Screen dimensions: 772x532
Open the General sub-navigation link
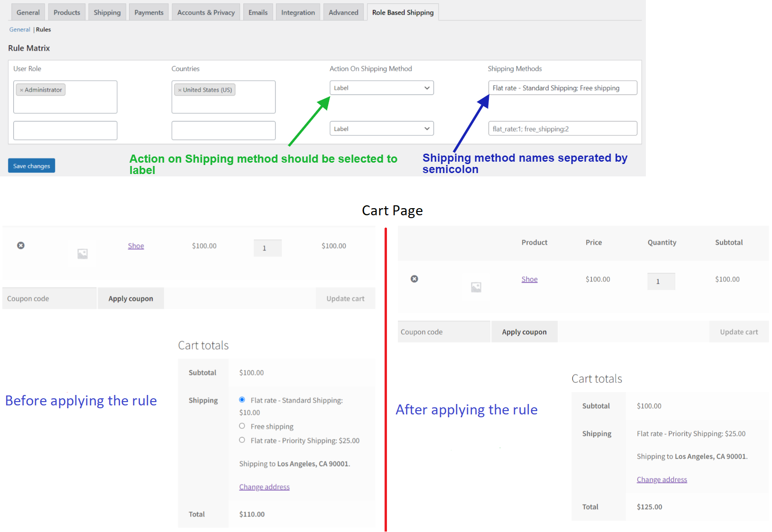coord(19,29)
